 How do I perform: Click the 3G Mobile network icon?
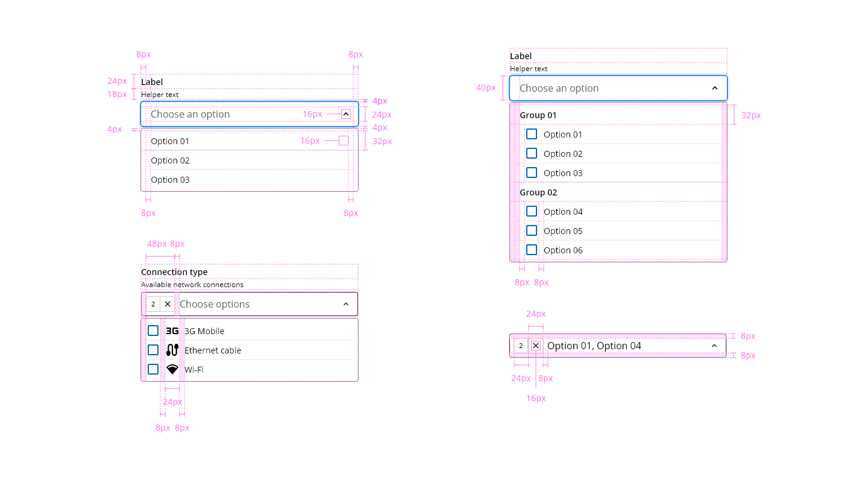pyautogui.click(x=172, y=331)
